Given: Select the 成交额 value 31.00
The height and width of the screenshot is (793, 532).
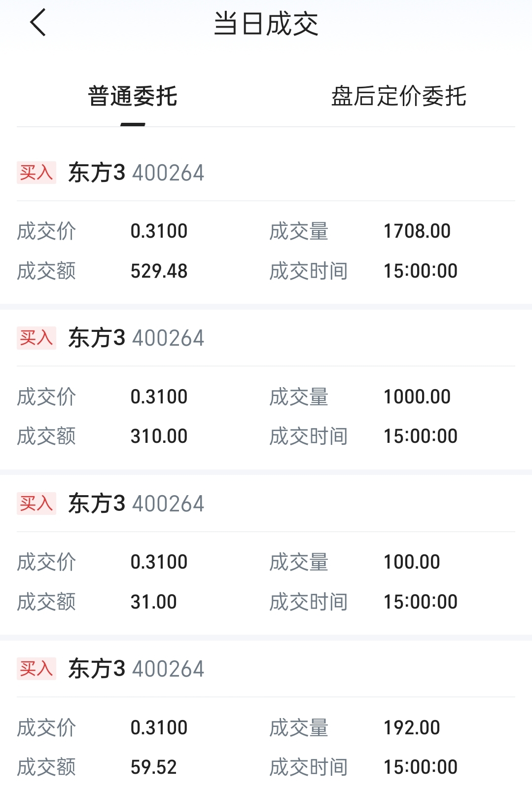Looking at the screenshot, I should click(x=153, y=602).
